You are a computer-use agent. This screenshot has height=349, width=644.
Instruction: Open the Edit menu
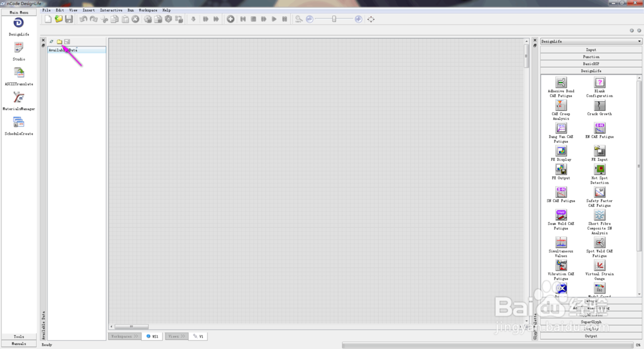[x=60, y=10]
